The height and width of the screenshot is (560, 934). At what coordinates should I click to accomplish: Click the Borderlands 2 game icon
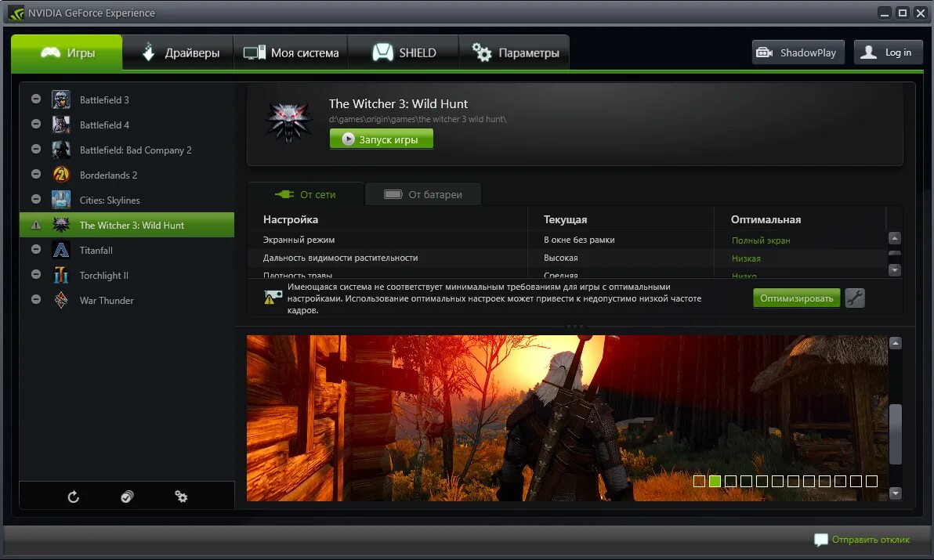pos(61,175)
